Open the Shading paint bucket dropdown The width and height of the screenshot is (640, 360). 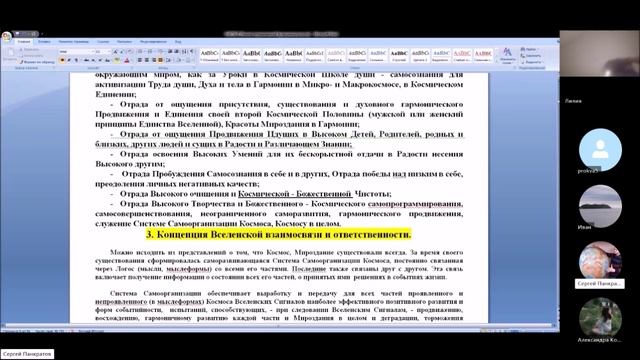[x=180, y=60]
